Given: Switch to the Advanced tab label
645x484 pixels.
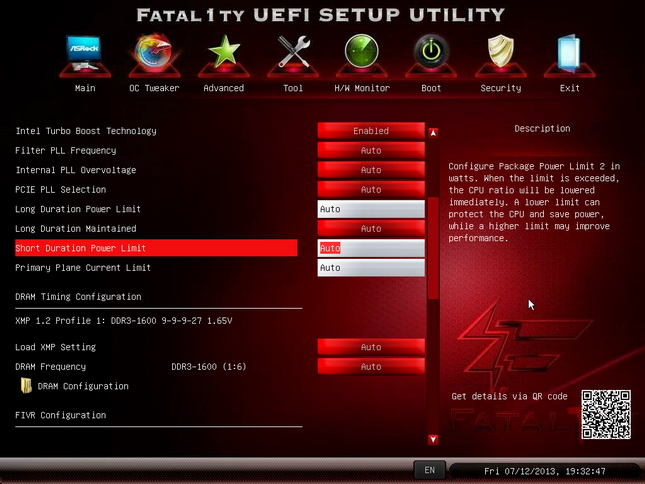Looking at the screenshot, I should tap(224, 88).
